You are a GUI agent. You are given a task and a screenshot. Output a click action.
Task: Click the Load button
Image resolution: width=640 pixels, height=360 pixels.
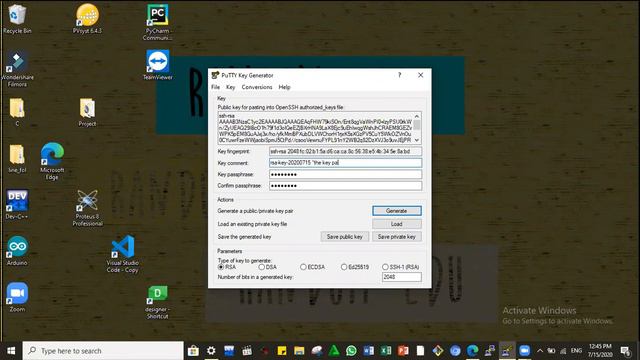pyautogui.click(x=397, y=224)
